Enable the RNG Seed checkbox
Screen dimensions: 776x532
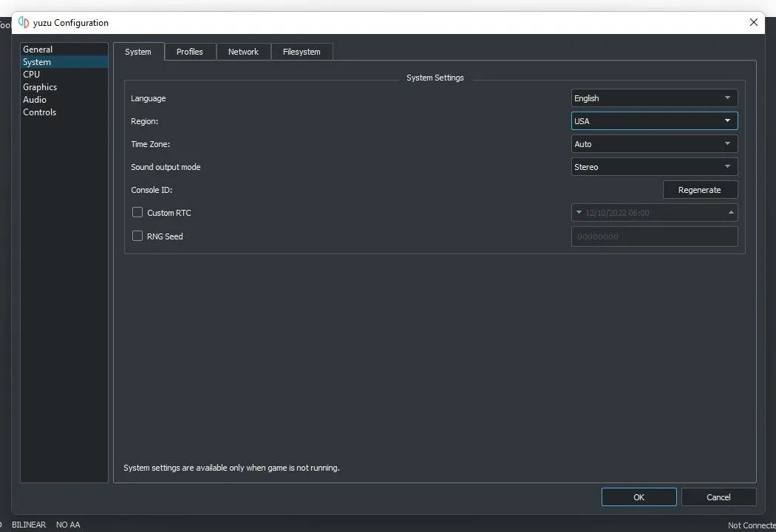tap(137, 236)
